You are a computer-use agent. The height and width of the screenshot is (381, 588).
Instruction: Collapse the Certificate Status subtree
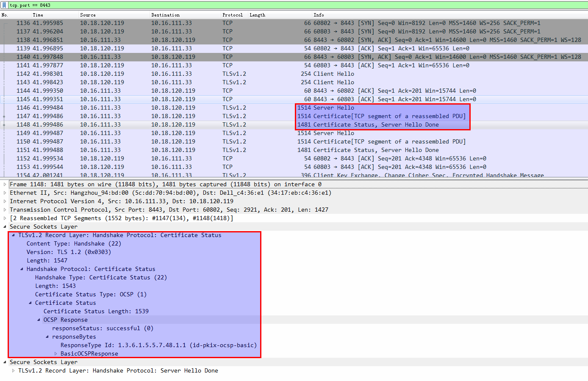click(30, 303)
